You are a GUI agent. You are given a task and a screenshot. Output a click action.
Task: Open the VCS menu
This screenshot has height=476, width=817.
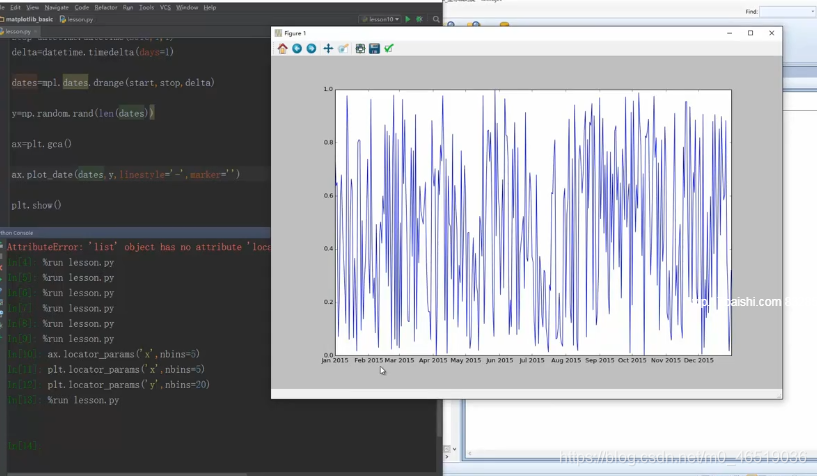(x=165, y=7)
